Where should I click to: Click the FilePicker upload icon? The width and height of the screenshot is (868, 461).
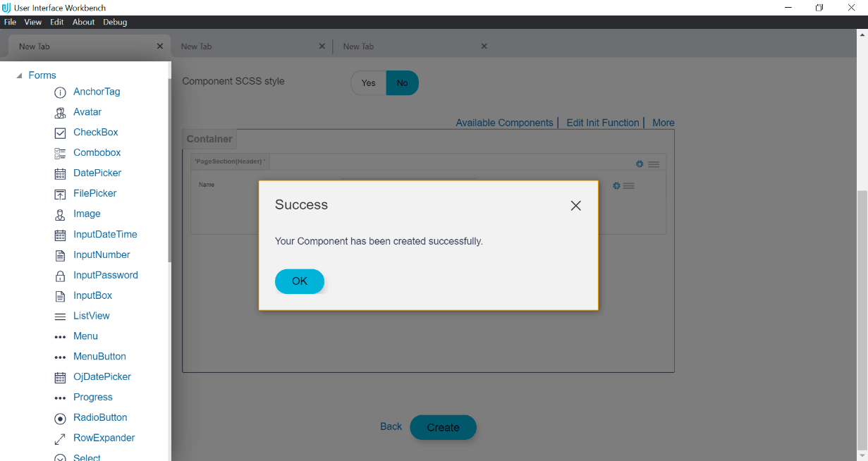(x=60, y=194)
